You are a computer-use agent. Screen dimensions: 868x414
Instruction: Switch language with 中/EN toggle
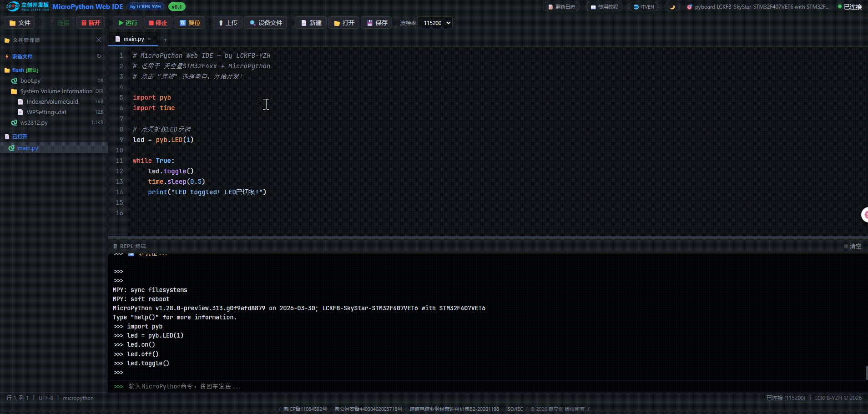pyautogui.click(x=644, y=7)
